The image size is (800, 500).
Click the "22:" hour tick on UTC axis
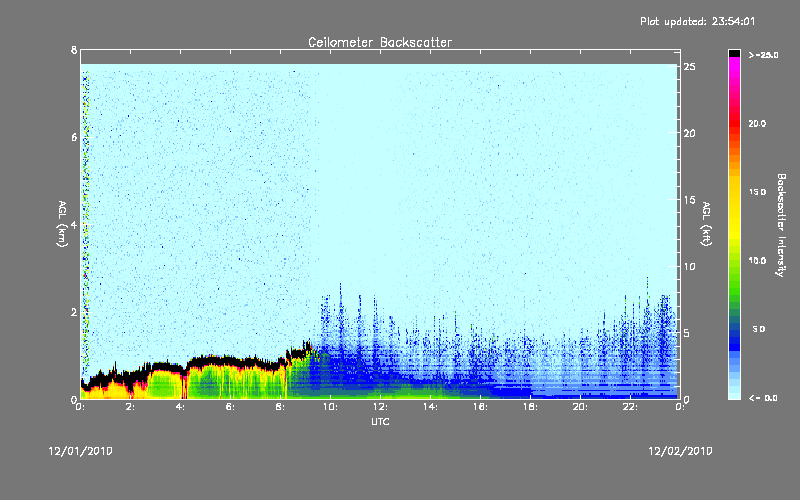pyautogui.click(x=631, y=407)
